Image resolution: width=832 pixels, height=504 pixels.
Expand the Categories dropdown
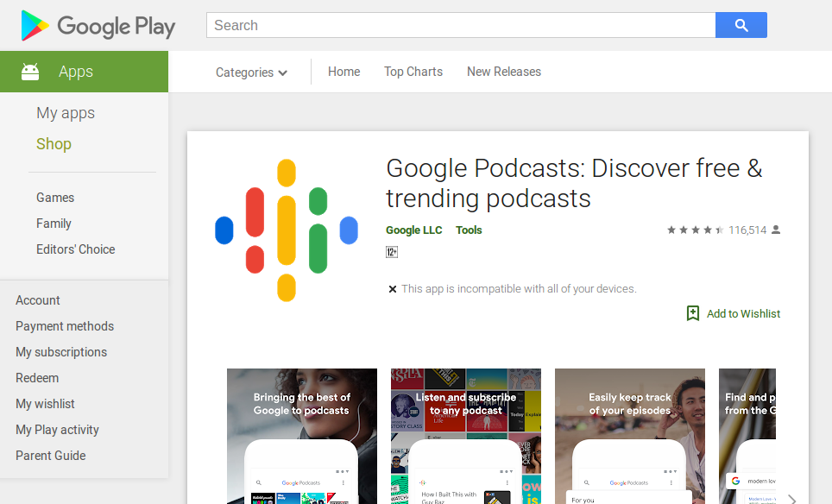(251, 72)
